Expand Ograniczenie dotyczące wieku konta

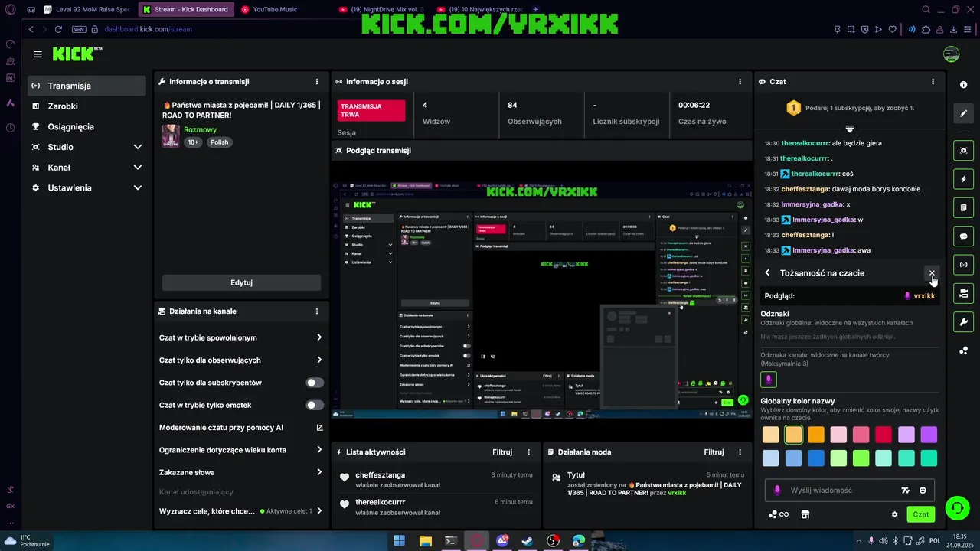point(240,450)
